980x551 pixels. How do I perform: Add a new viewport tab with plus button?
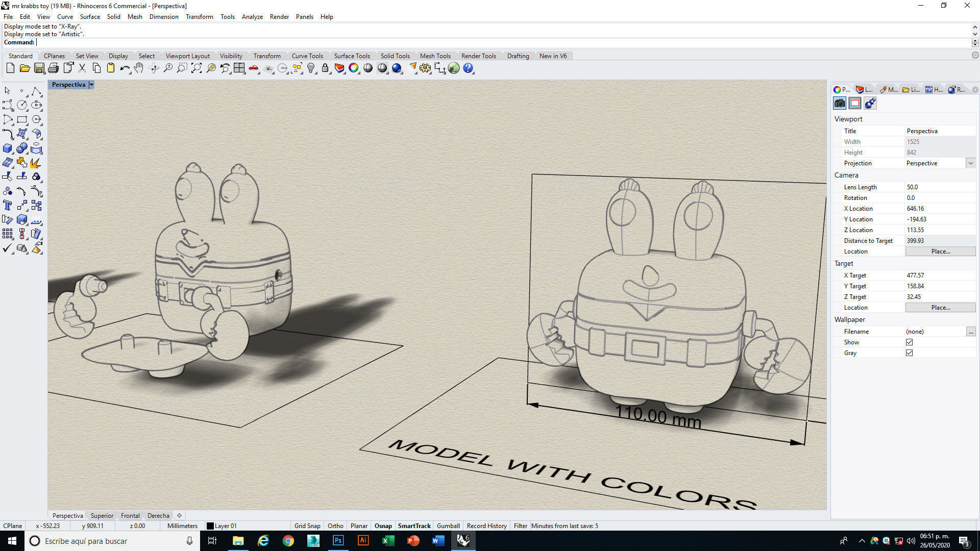tap(179, 516)
